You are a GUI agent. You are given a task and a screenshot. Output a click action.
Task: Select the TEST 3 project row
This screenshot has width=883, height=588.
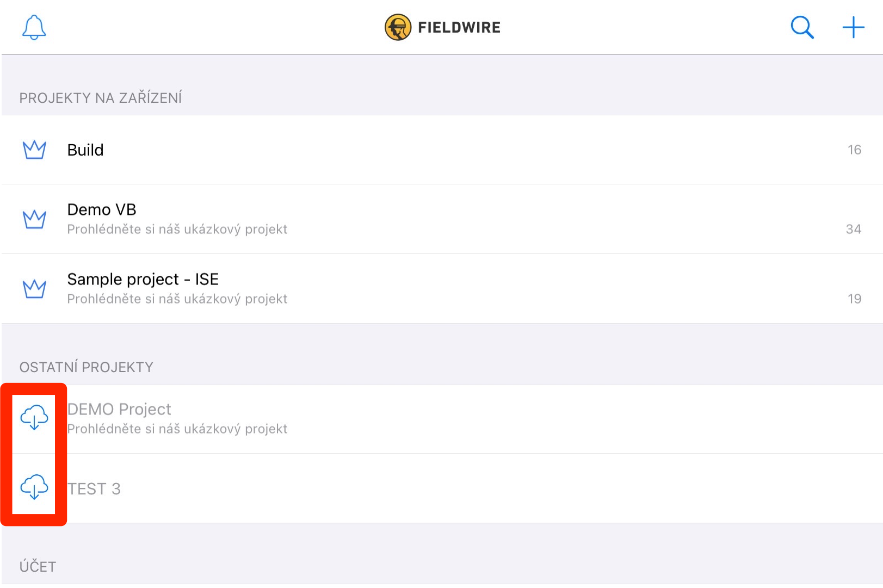(x=94, y=489)
